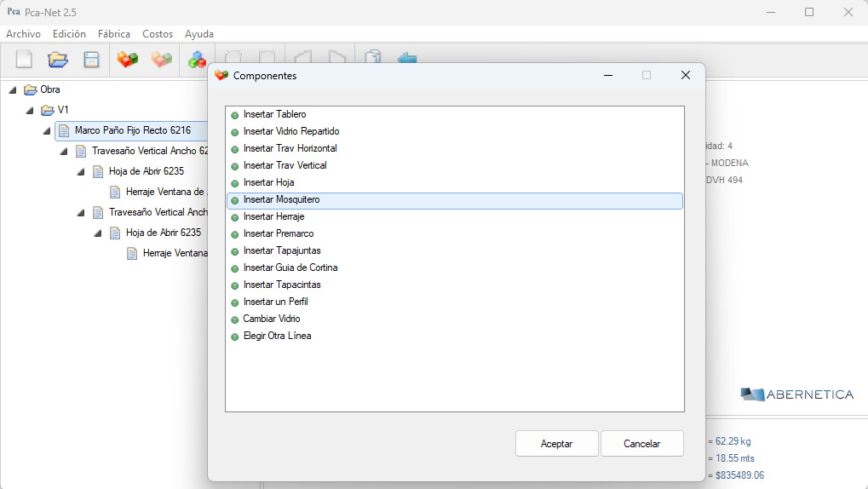Click the Obra folder icon
Viewport: 868px width, 489px height.
tap(31, 89)
